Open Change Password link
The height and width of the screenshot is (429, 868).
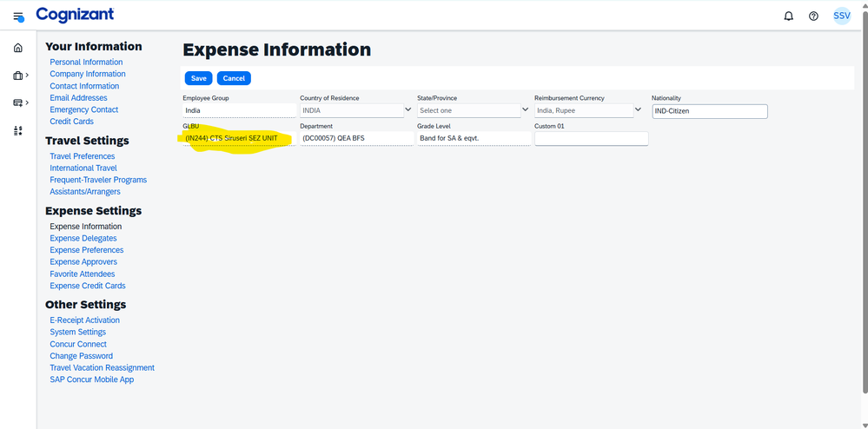coord(82,356)
